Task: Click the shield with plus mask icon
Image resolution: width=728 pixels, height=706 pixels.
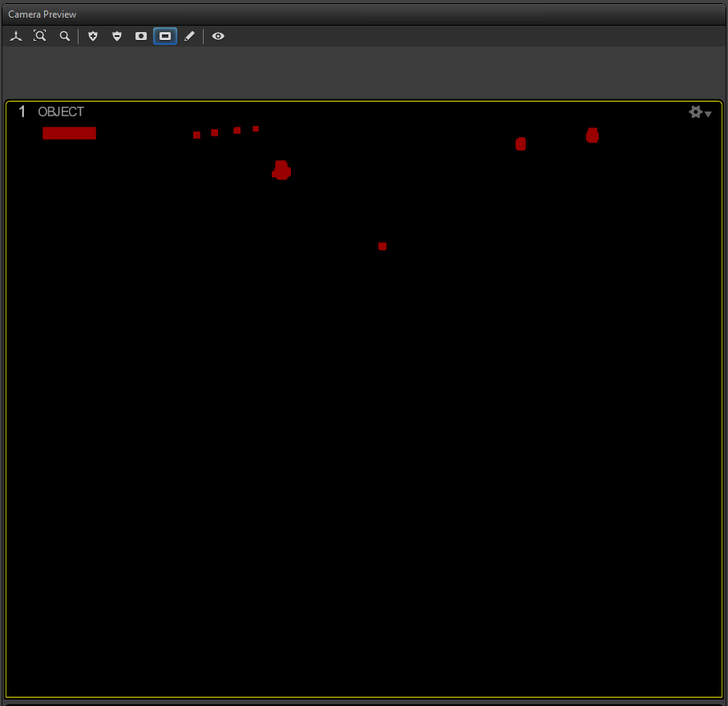Action: [93, 36]
